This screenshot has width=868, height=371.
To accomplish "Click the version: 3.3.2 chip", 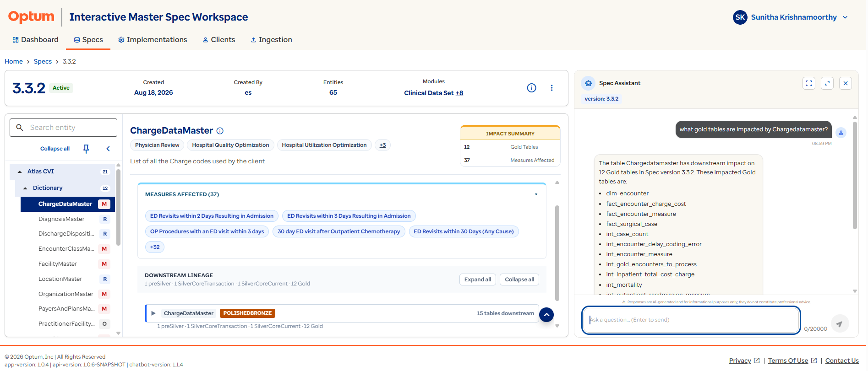I will point(601,99).
